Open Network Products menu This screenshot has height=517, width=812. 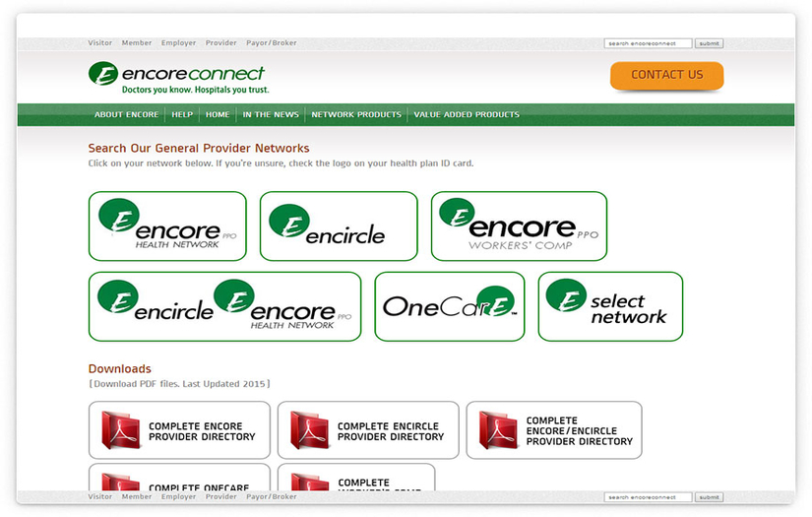[356, 114]
